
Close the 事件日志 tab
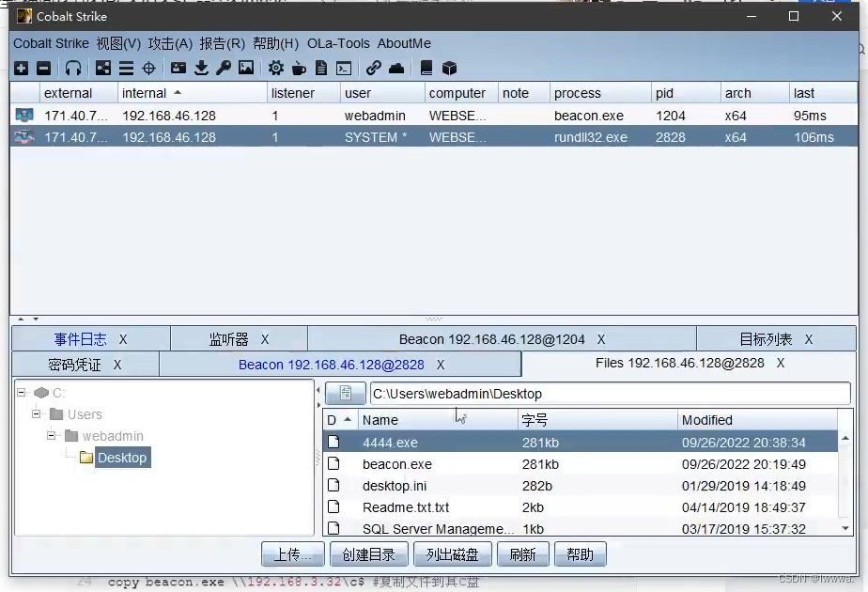[x=123, y=339]
